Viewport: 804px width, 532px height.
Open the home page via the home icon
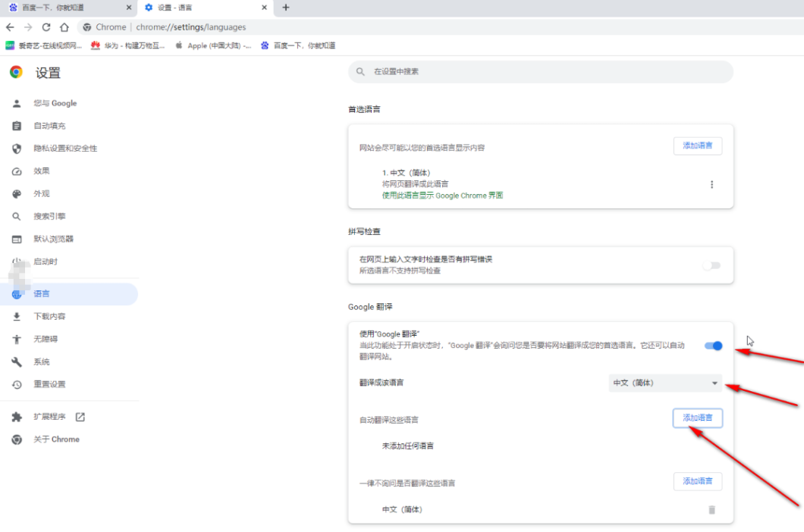point(64,27)
